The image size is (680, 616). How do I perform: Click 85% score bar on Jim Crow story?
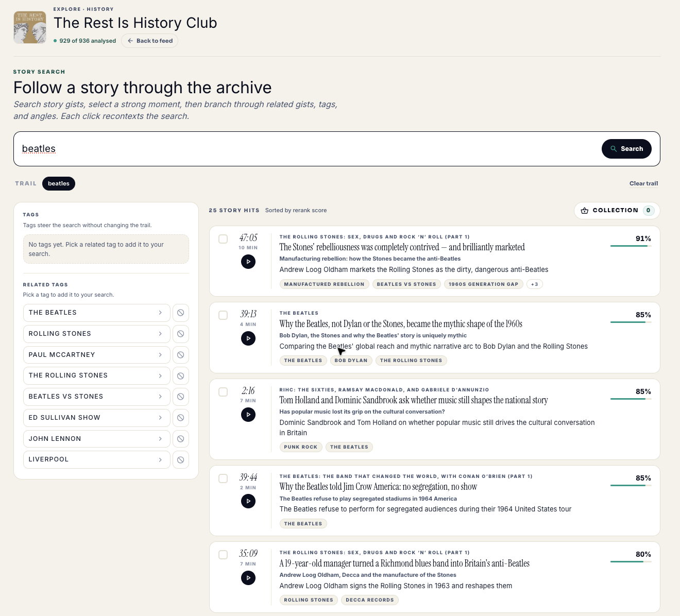tap(631, 486)
